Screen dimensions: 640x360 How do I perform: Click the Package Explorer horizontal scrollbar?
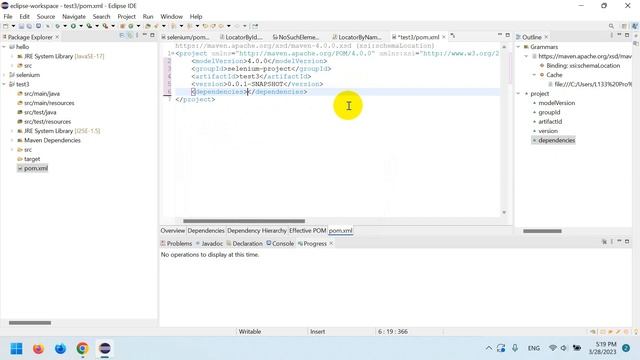(x=30, y=323)
